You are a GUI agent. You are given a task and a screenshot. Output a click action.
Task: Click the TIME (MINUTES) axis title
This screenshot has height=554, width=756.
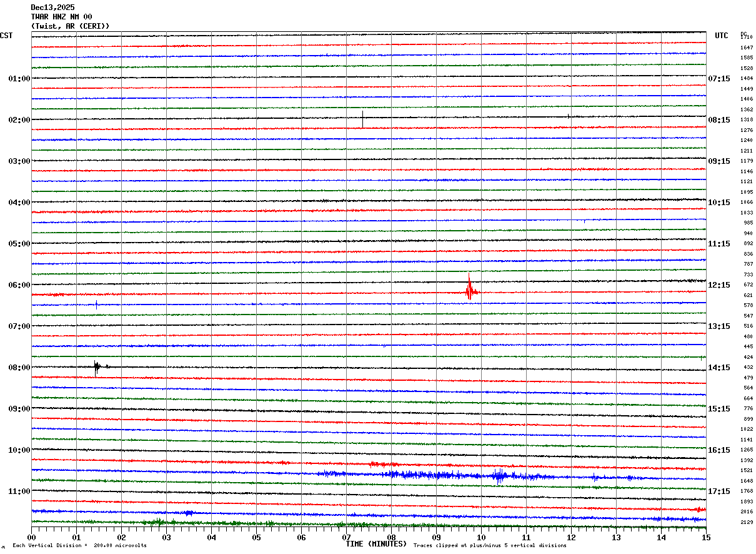tap(376, 544)
